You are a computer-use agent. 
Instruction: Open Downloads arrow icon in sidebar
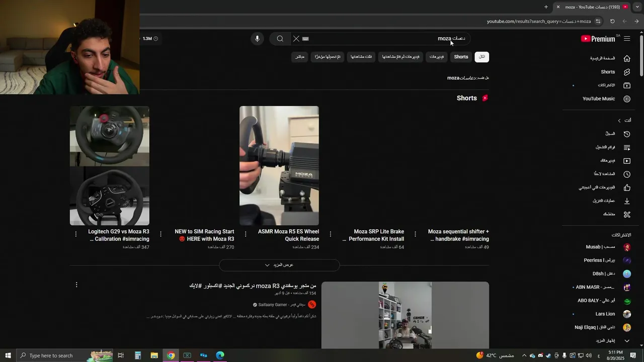(x=627, y=201)
